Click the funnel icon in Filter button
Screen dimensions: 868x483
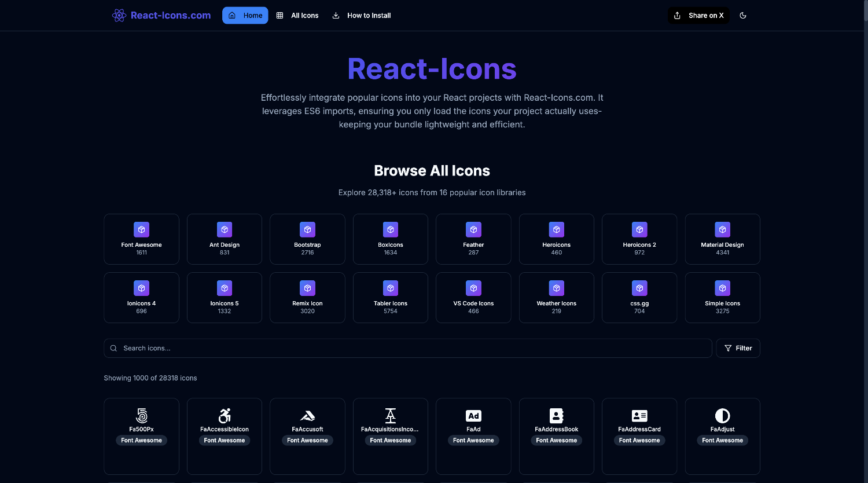click(728, 348)
